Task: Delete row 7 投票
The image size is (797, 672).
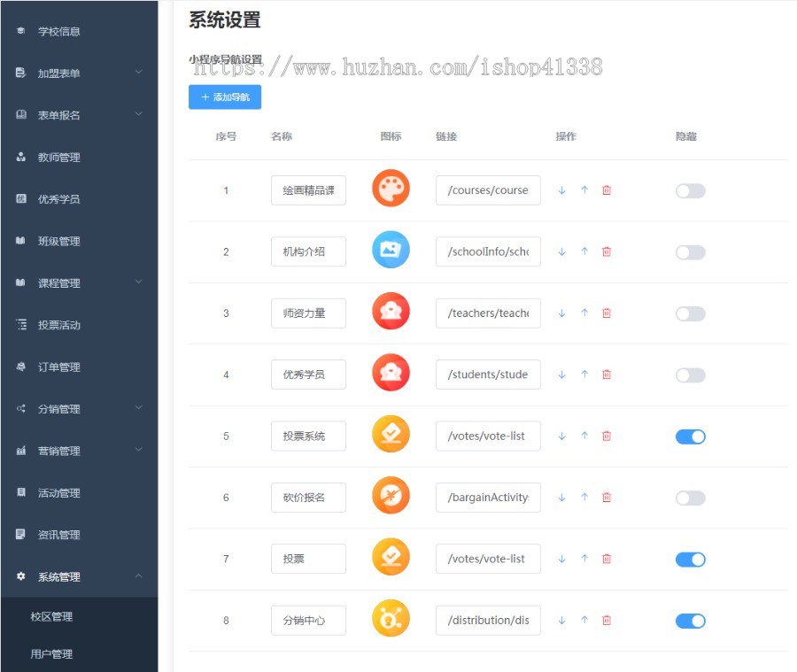Action: tap(607, 560)
